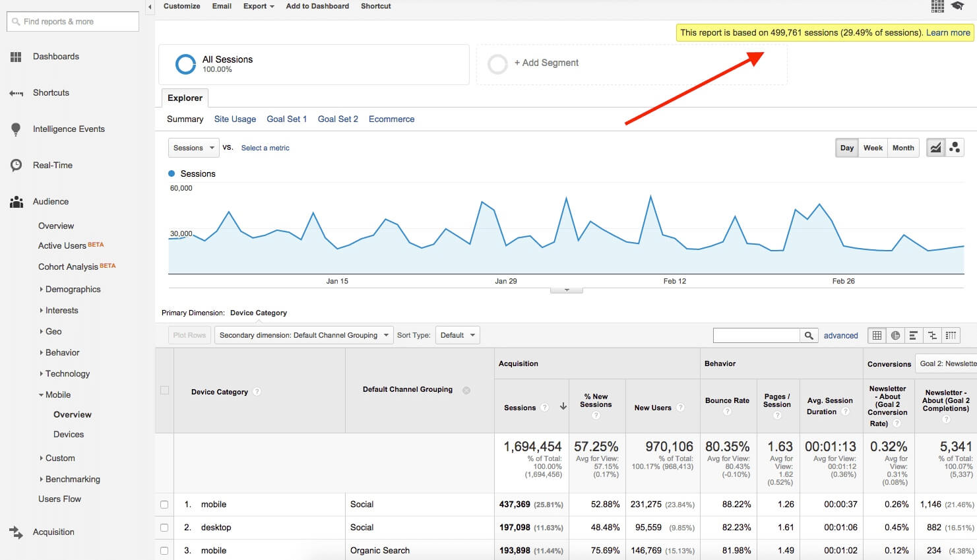Viewport: 977px width, 560px height.
Task: Click the Shortcuts arrow icon in sidebar
Action: (16, 93)
